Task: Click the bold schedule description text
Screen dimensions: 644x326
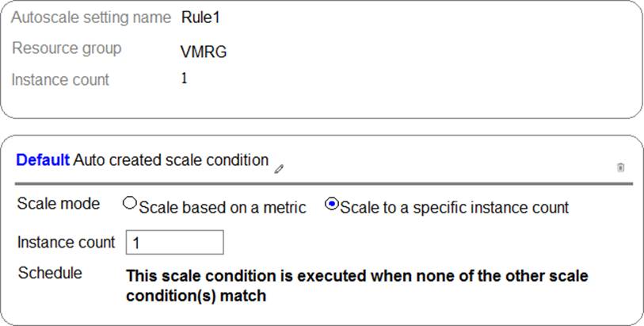Action: [x=357, y=286]
